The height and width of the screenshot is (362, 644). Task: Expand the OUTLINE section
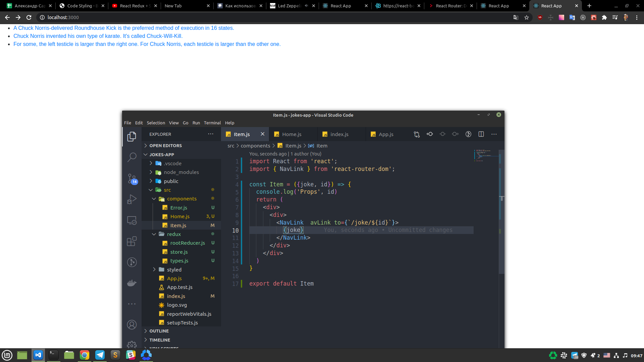click(x=181, y=331)
